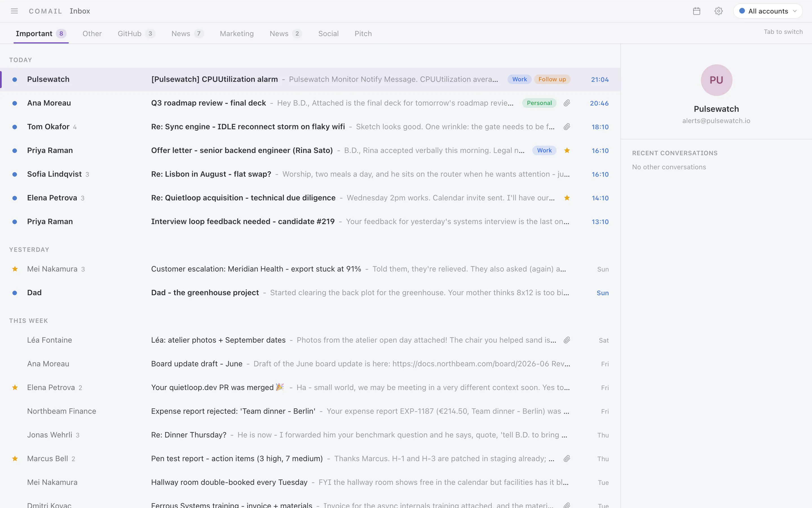Click the attachment icon on Léa atelier photos
The image size is (812, 508).
click(x=567, y=340)
